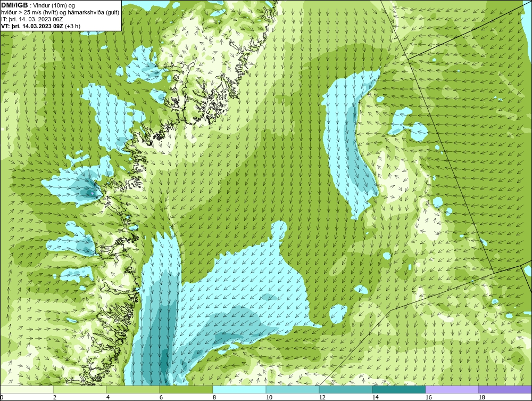
Task: Click the 'VT: þri. 14.03.2023 09Z (+3 h)' line
Action: click(x=41, y=26)
